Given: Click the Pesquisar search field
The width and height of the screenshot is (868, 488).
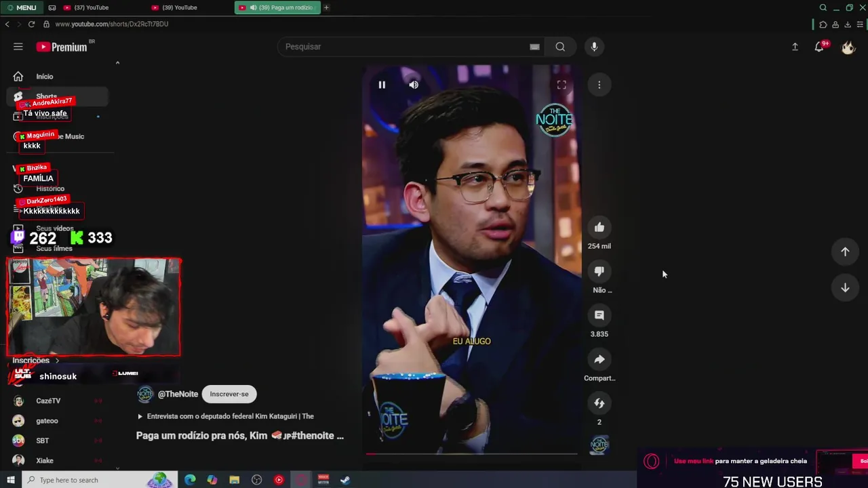Looking at the screenshot, I should [403, 47].
